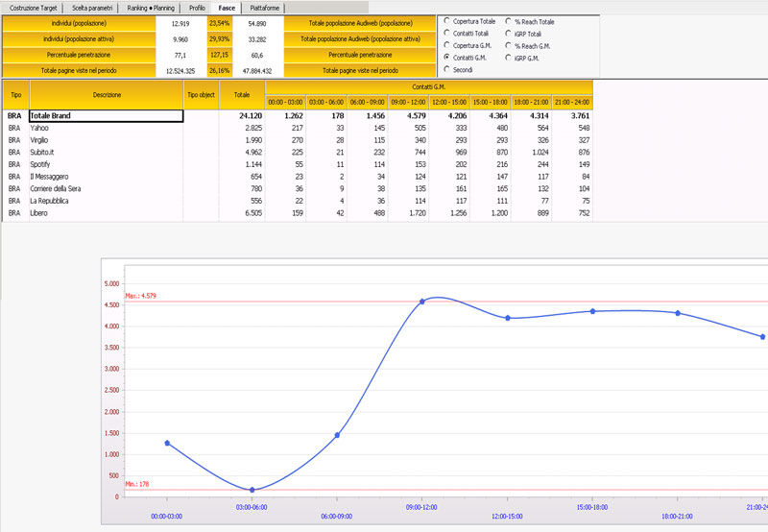Select the % Reach Totale option
768x532 pixels.
(509, 20)
